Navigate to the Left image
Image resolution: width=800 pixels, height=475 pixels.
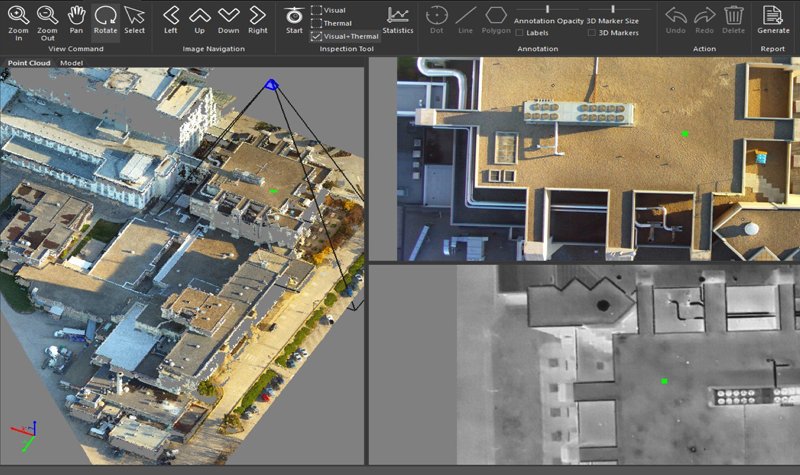pos(171,20)
